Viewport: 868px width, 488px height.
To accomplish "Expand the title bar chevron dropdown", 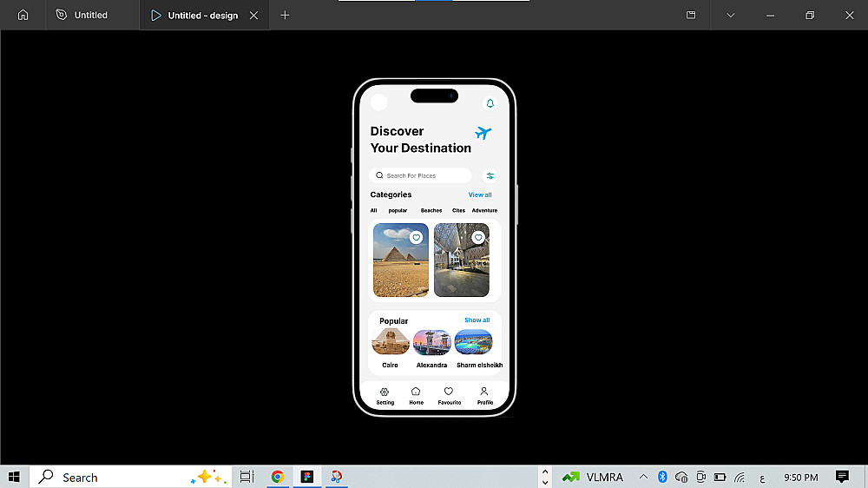I will pos(731,16).
